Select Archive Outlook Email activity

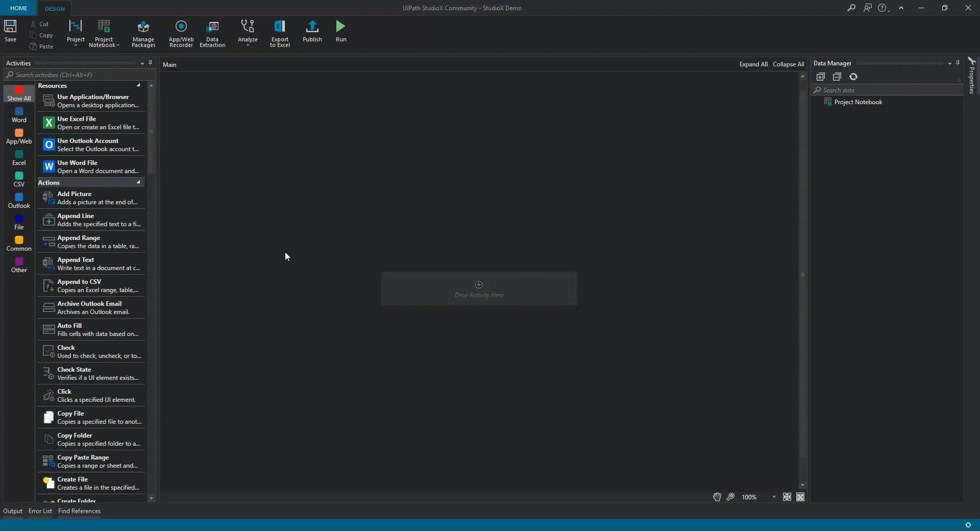91,308
